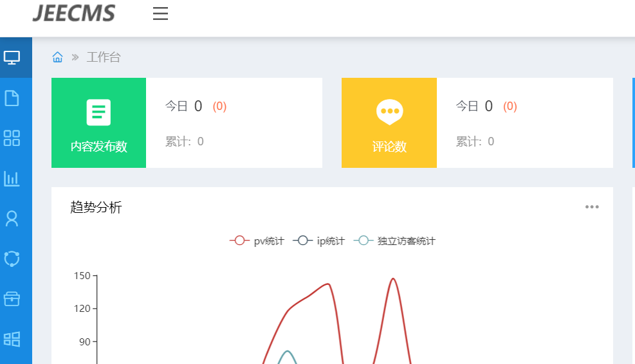Toggle the 独立访客统计 legend series
The image size is (635, 364).
click(x=394, y=241)
